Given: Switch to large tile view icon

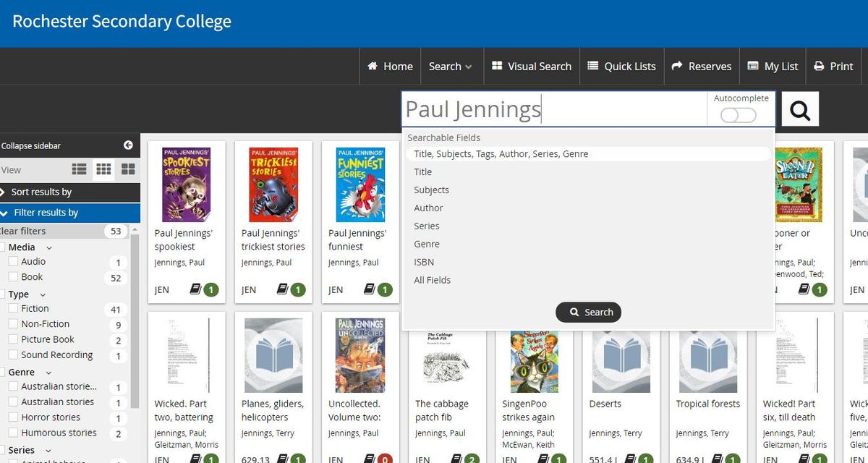Looking at the screenshot, I should coord(128,169).
